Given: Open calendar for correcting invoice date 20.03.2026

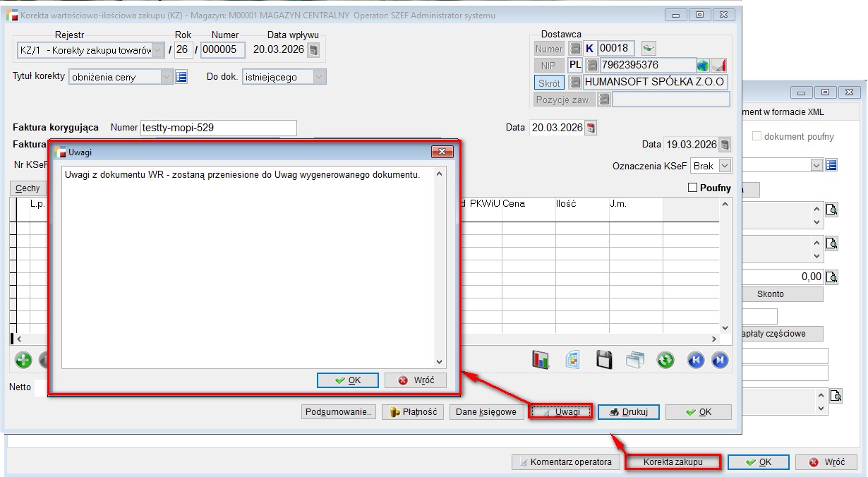Looking at the screenshot, I should point(591,128).
